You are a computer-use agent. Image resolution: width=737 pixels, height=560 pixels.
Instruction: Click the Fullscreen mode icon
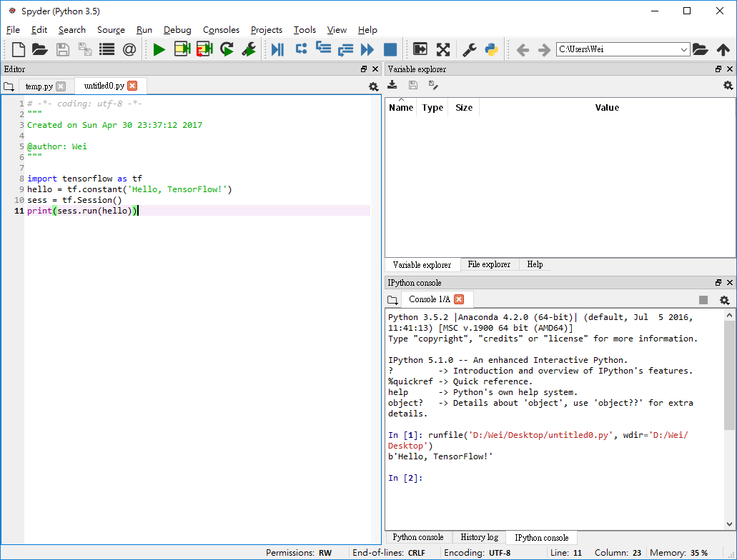[x=443, y=49]
